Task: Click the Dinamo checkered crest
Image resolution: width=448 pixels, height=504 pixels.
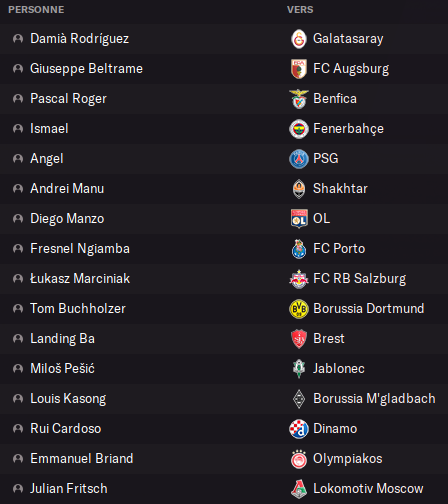Action: [299, 429]
